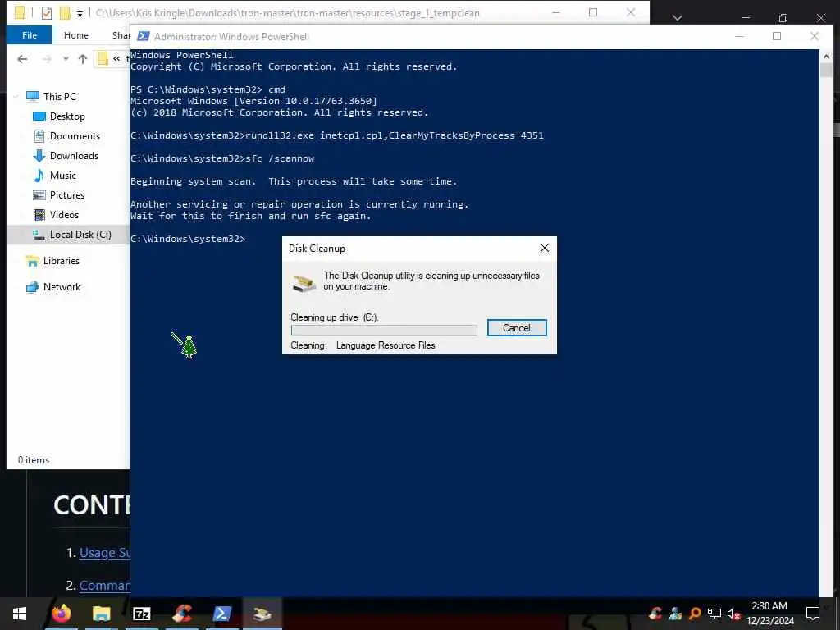840x630 pixels.
Task: Open recent locations dropdown in File Explorer
Action: (x=66, y=59)
